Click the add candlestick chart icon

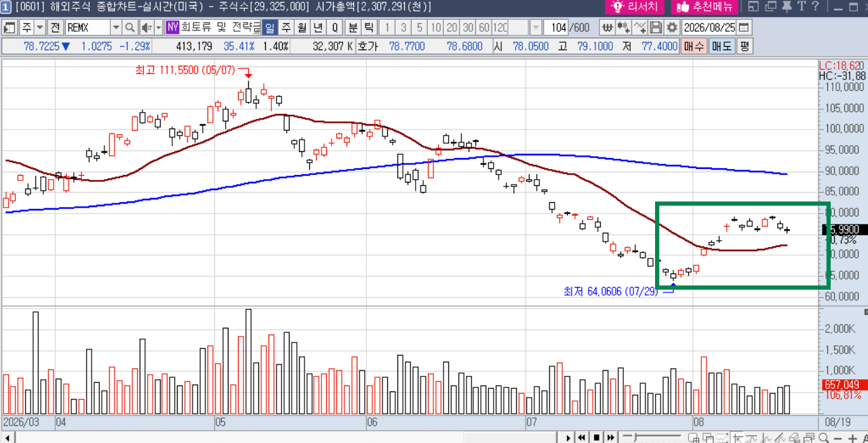pos(624,28)
